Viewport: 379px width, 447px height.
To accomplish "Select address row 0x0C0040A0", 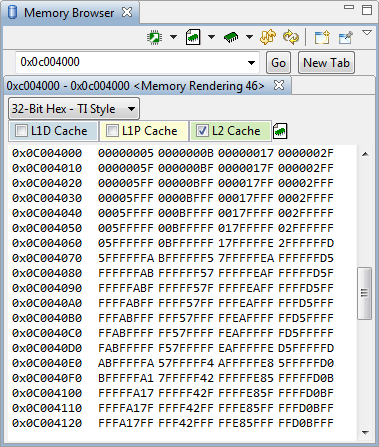I will tap(47, 303).
